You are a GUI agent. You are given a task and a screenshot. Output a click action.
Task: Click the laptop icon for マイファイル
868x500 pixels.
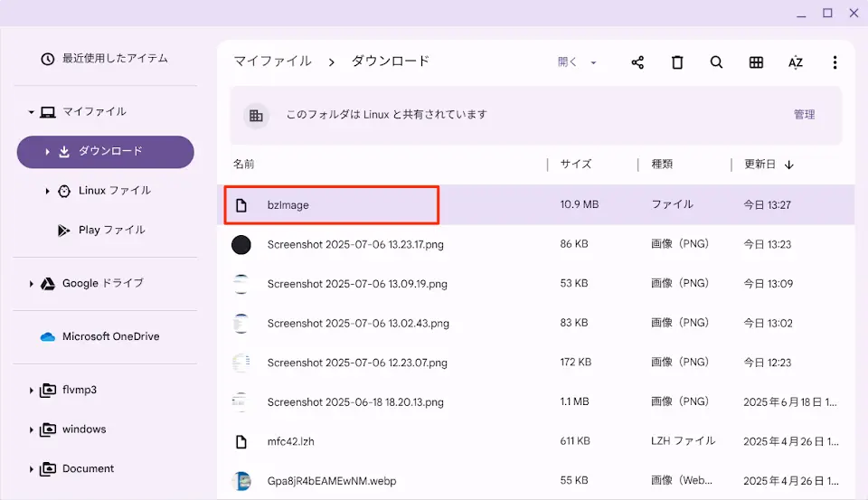48,112
